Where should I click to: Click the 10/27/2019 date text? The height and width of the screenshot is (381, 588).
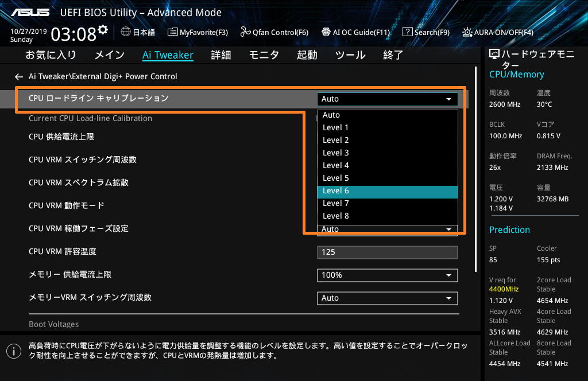click(x=29, y=32)
